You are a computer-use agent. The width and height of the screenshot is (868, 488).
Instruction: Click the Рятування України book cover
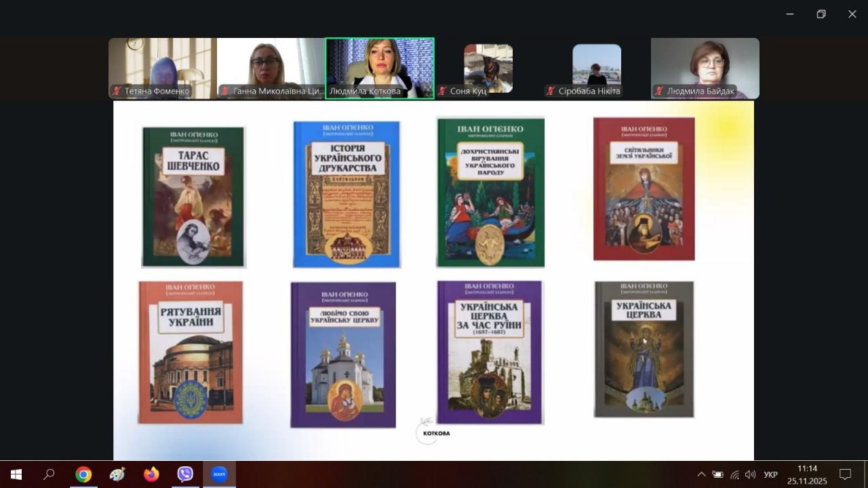(191, 352)
